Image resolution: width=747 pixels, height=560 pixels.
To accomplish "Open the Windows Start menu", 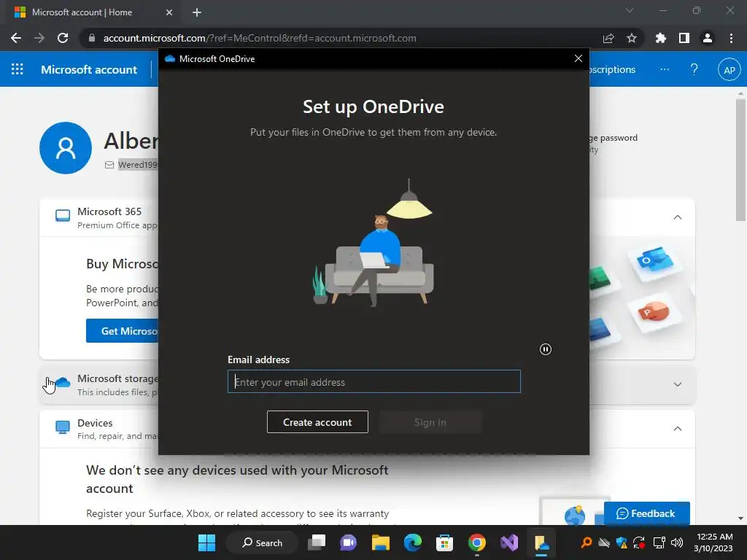I will pos(206,542).
